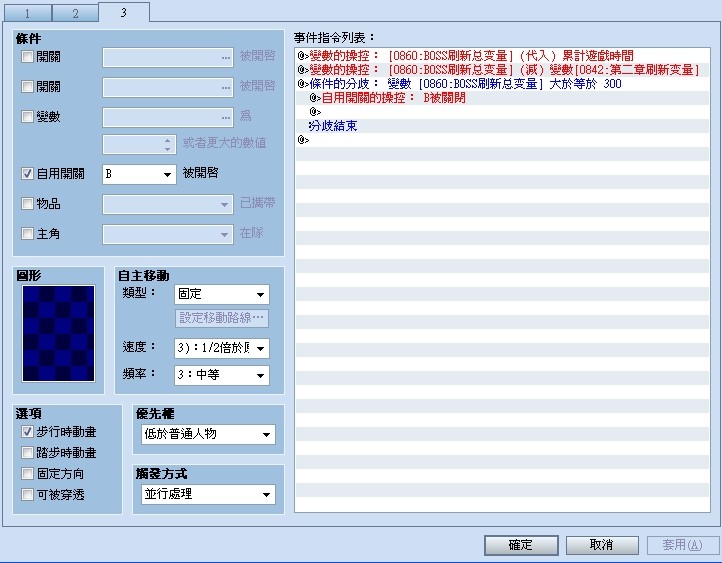
Task: Open the 類型 movement type dropdown
Action: 221,294
